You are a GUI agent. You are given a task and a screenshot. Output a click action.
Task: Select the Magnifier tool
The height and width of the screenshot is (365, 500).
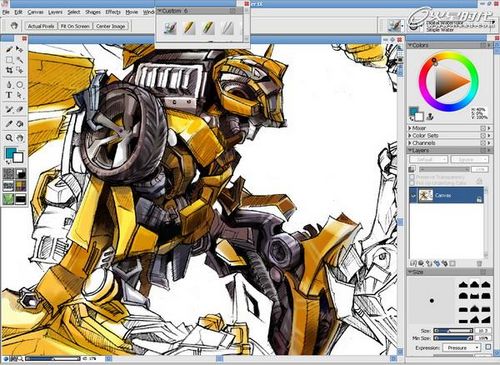point(9,138)
